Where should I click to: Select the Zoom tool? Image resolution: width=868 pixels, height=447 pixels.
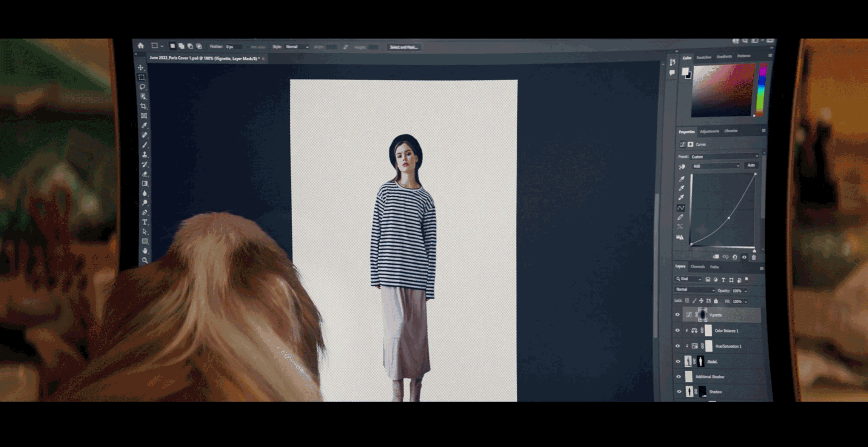[x=145, y=260]
